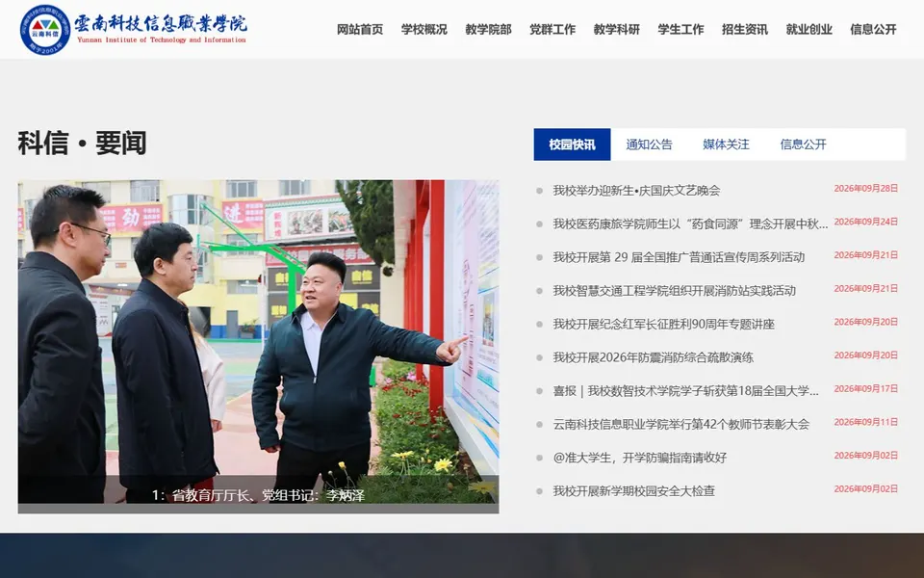This screenshot has width=924, height=578.
Task: Click the date 2026年09月24日
Action: 865,222
